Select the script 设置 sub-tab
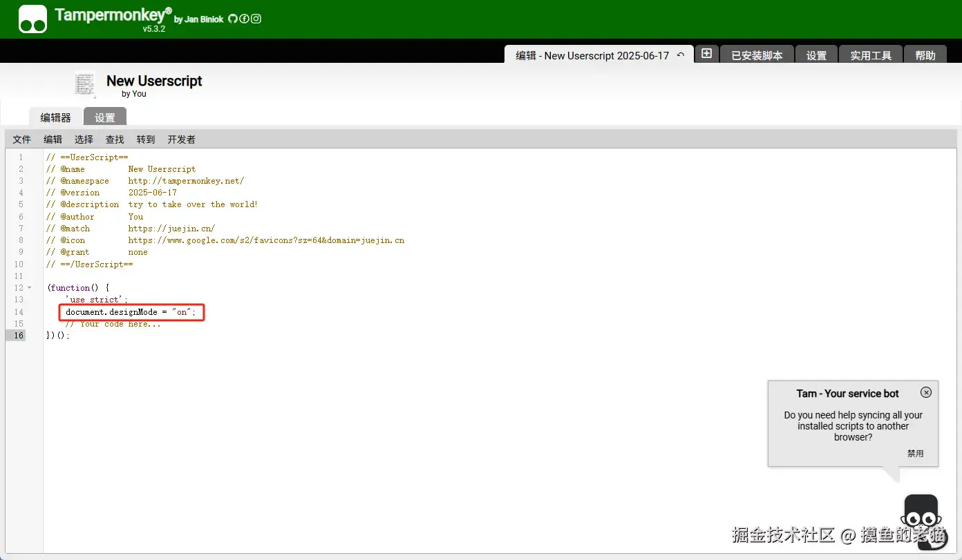This screenshot has width=962, height=560. (105, 117)
